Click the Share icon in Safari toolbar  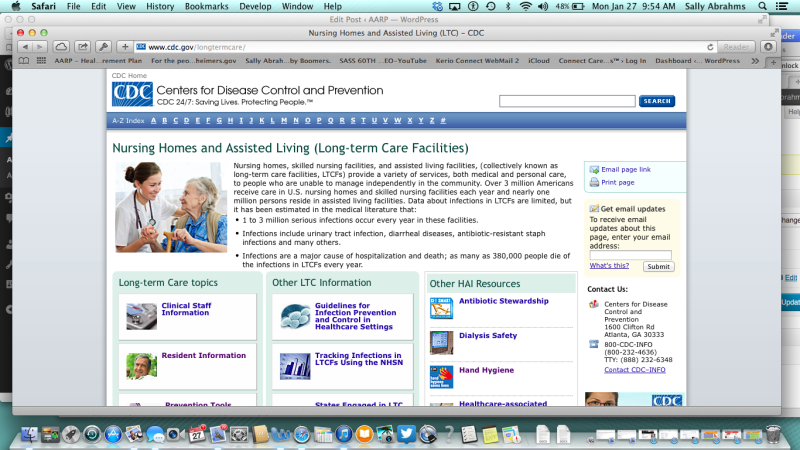82,47
